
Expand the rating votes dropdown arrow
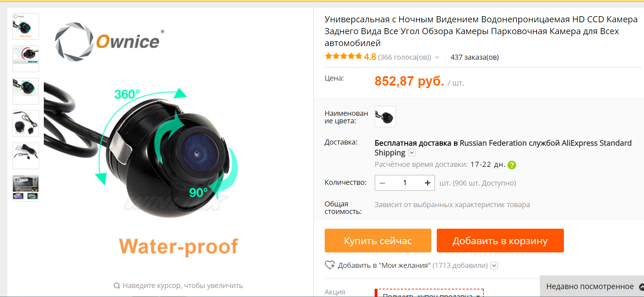coord(437,57)
